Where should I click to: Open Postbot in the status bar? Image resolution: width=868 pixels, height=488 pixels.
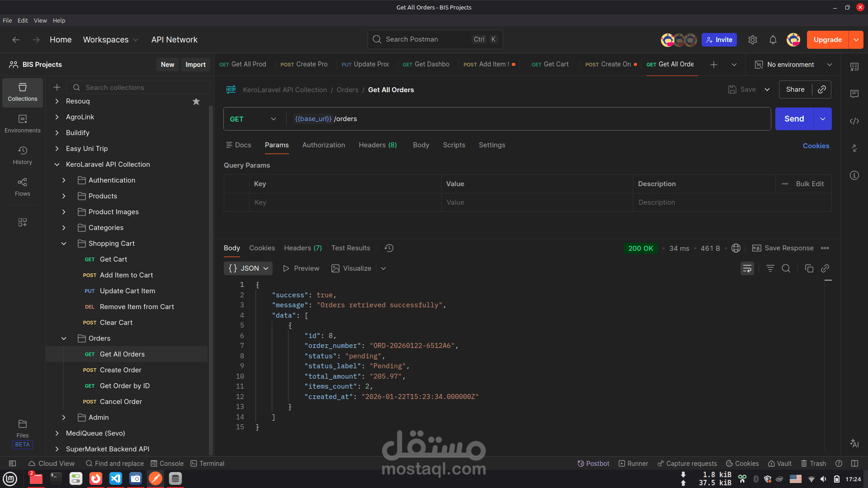(593, 464)
